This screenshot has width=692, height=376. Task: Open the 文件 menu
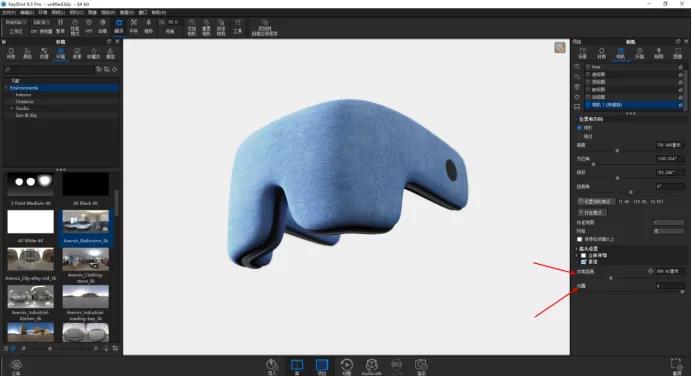pos(8,12)
